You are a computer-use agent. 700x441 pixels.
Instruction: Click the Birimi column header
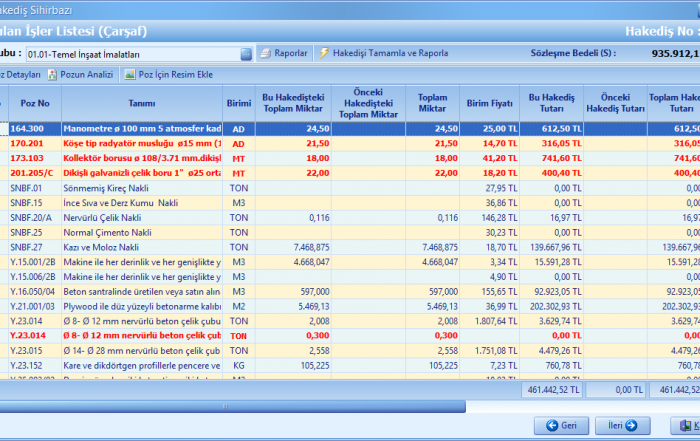point(238,103)
